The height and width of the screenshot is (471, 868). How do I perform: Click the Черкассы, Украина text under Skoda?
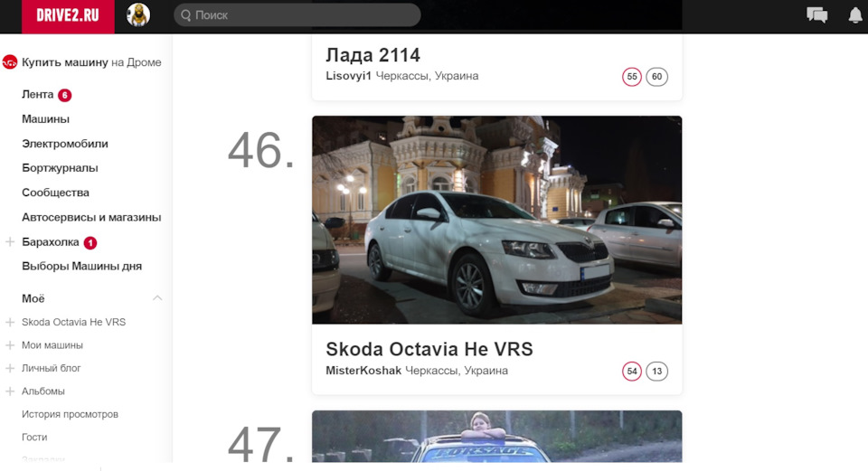pos(456,371)
